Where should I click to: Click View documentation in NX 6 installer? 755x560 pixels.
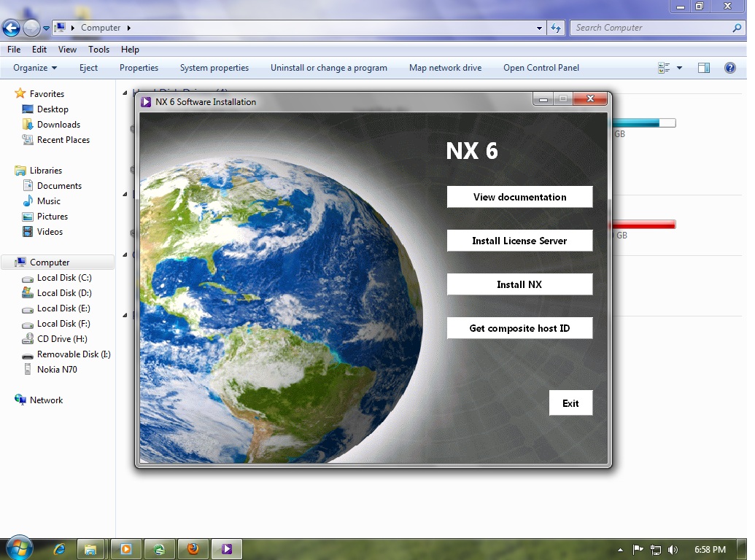[x=519, y=197]
